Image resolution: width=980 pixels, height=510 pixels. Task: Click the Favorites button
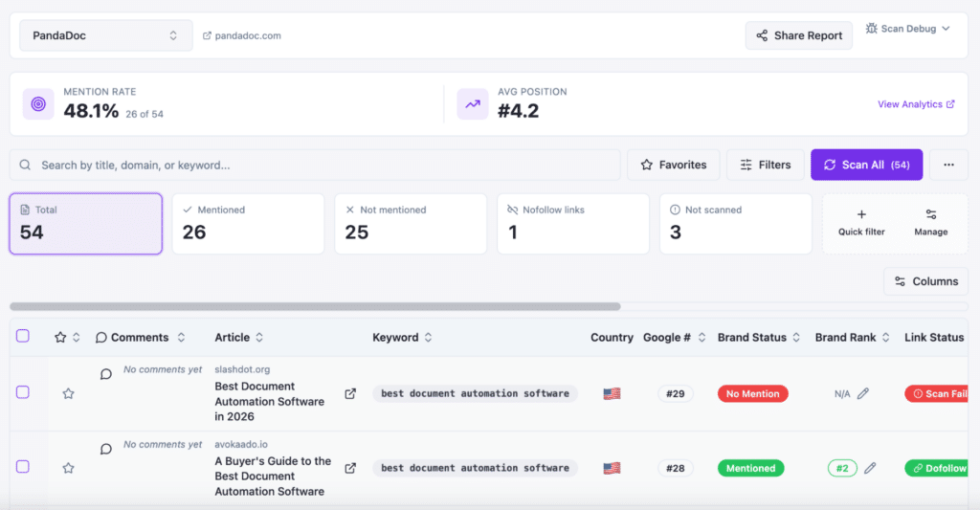pyautogui.click(x=673, y=165)
